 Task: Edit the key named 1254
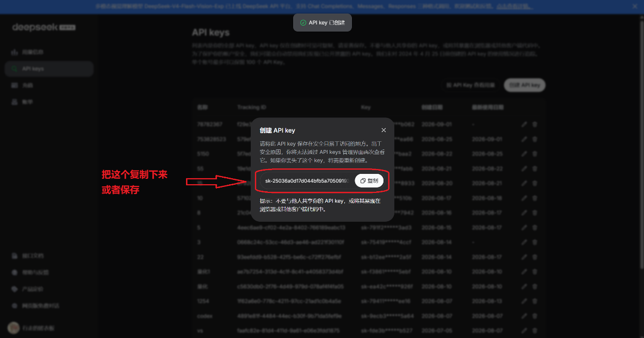tap(524, 301)
